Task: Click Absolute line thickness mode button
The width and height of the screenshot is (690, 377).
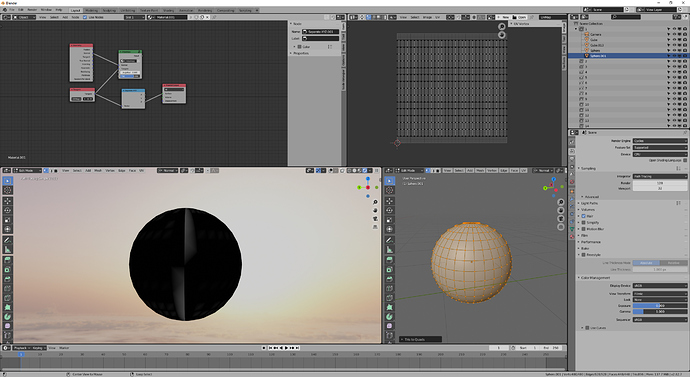Action: [x=646, y=263]
